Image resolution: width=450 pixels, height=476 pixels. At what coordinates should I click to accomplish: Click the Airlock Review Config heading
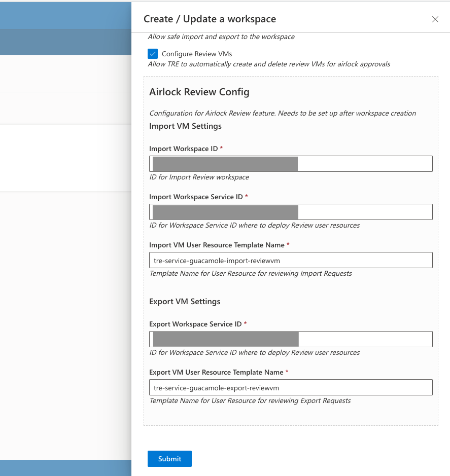click(x=199, y=92)
